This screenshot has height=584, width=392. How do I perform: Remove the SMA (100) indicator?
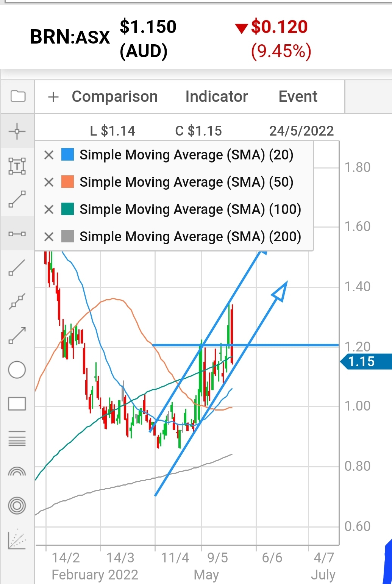(x=49, y=209)
